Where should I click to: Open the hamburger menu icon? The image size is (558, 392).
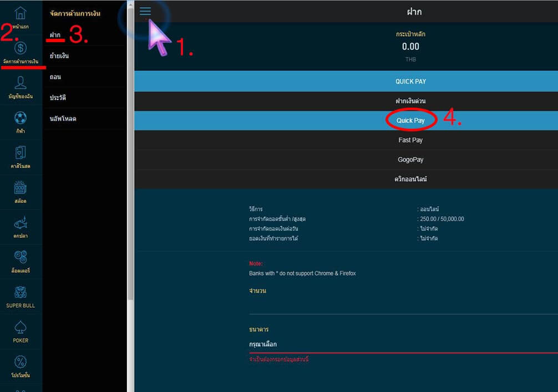coord(145,12)
